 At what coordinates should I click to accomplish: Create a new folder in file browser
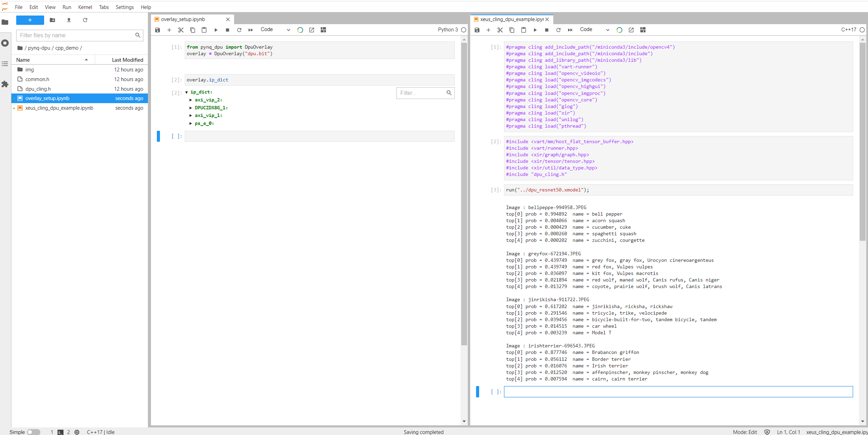(52, 20)
